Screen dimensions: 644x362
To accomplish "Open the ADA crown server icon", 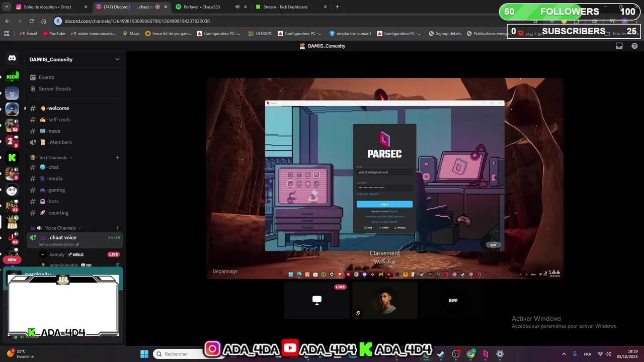I will 12,222.
